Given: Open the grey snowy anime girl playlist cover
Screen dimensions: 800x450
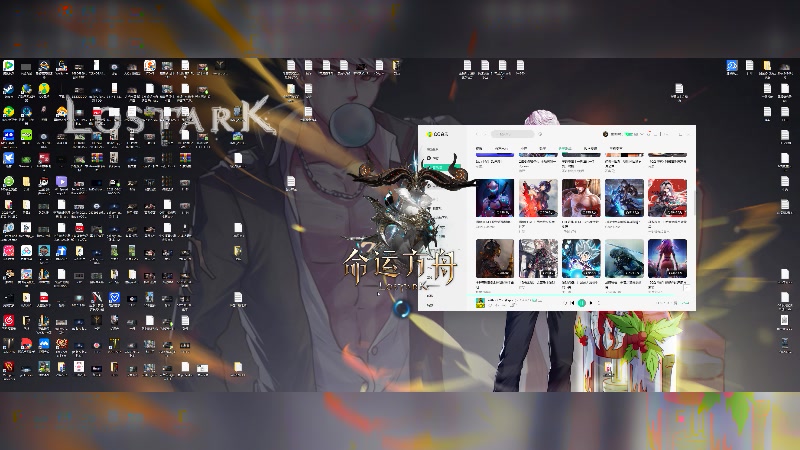Looking at the screenshot, I should pyautogui.click(x=538, y=258).
